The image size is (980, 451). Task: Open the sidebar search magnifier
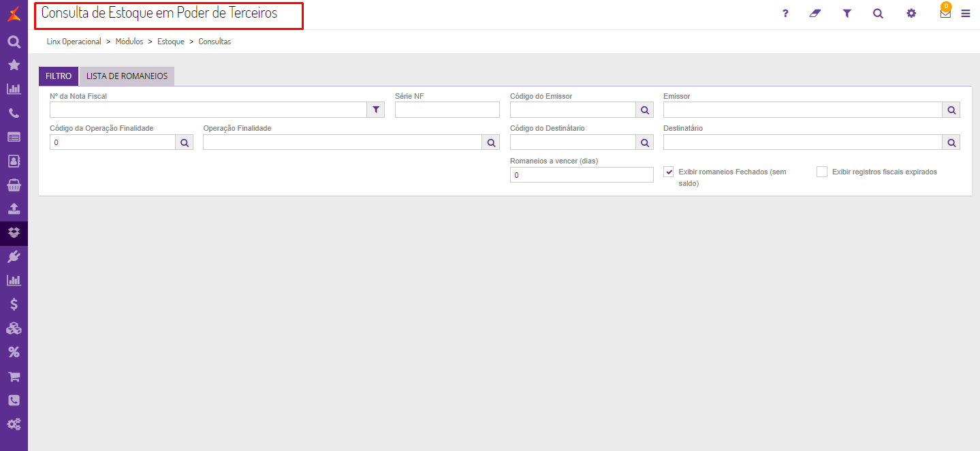pyautogui.click(x=14, y=42)
